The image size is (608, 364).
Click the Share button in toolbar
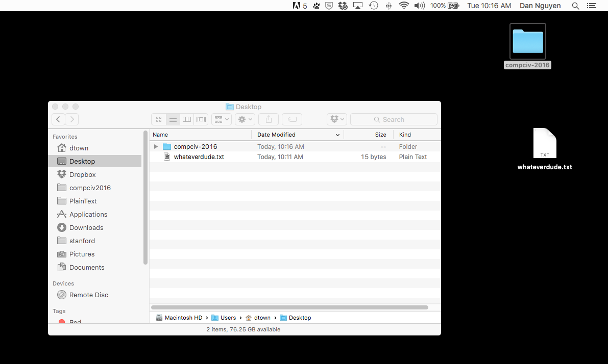coord(269,119)
